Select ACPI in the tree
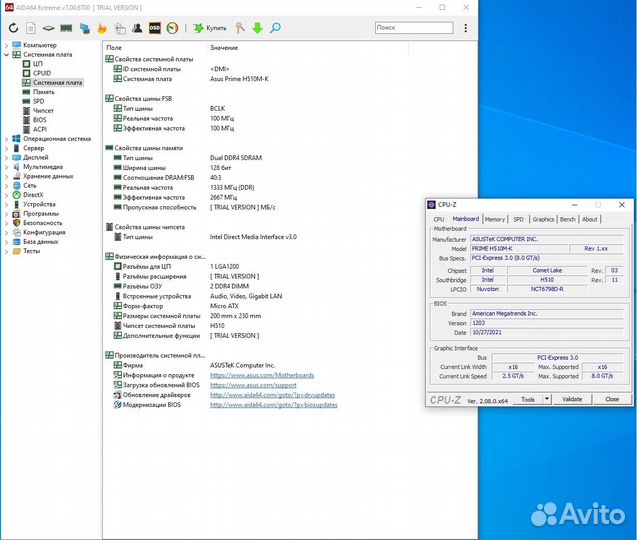 40,129
